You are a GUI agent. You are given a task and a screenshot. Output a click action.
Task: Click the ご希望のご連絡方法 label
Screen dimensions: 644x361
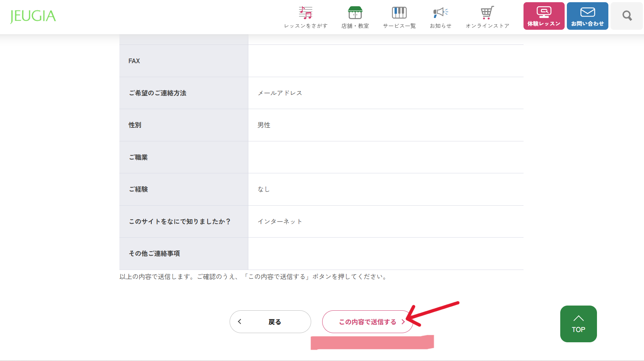click(158, 93)
